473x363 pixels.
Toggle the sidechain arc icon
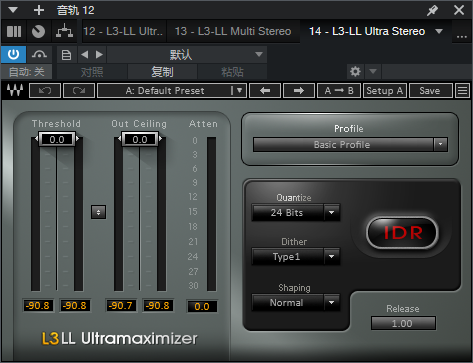[39, 54]
